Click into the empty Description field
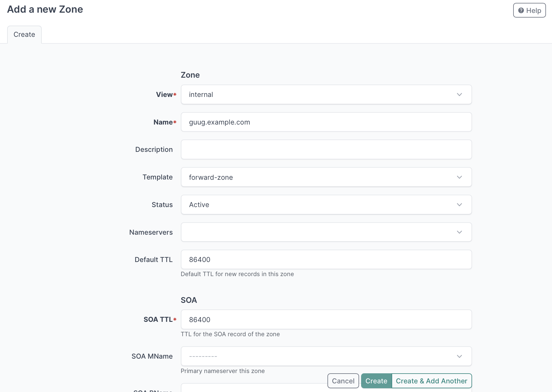 pyautogui.click(x=326, y=150)
